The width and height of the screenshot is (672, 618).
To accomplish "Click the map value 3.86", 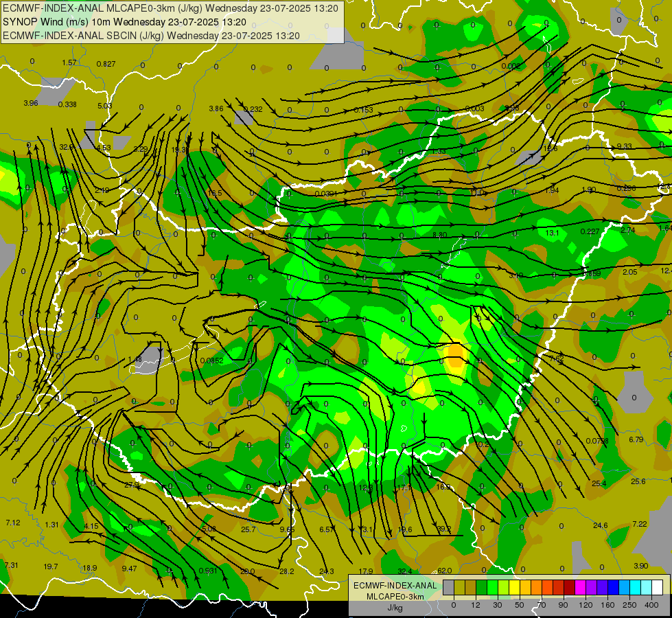I will click(x=216, y=108).
